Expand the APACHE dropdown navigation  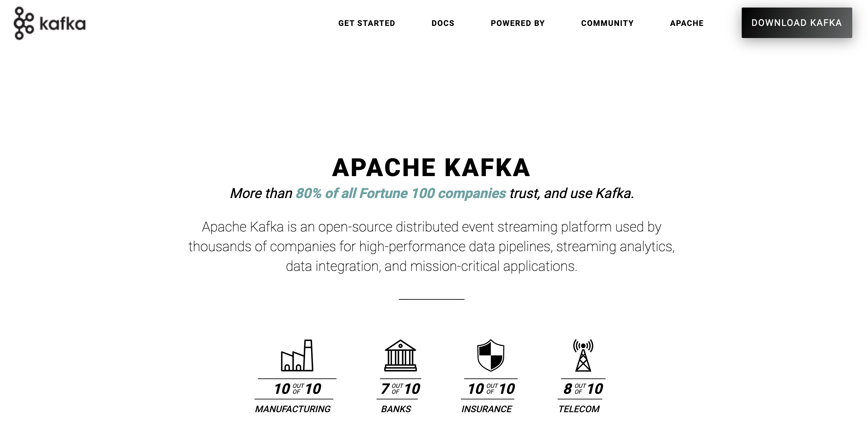pyautogui.click(x=687, y=23)
